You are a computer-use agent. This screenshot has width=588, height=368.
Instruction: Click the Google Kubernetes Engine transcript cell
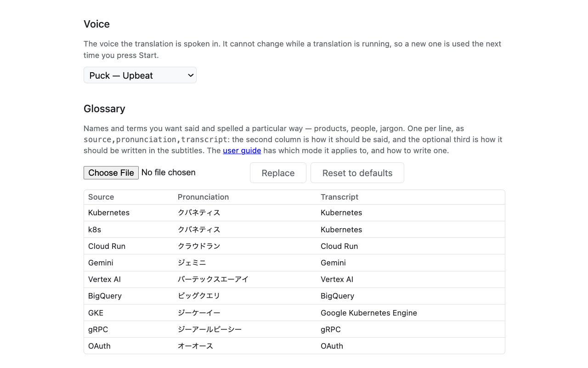[411, 313]
